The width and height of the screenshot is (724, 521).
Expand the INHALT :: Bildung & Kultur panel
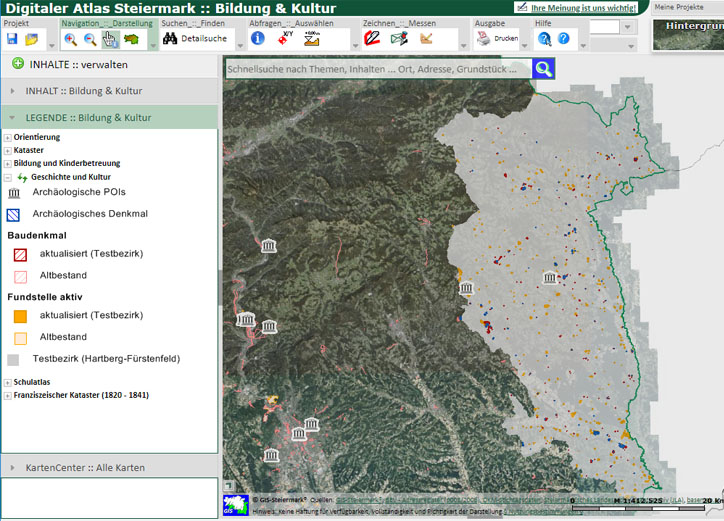109,91
